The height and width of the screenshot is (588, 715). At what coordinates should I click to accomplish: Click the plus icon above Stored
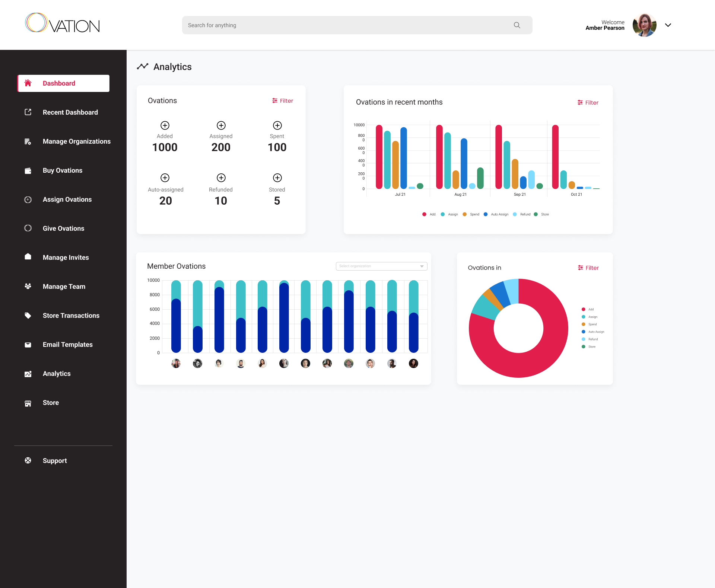point(277,178)
